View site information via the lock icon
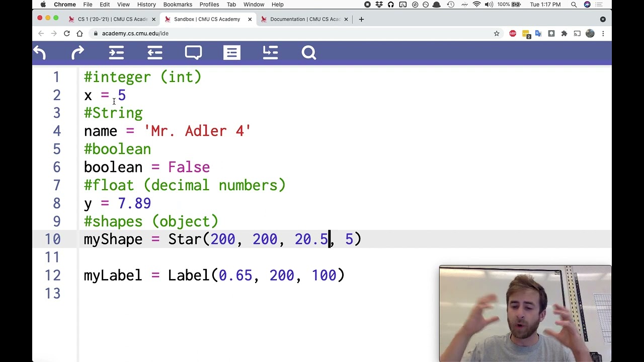The image size is (644, 362). [x=95, y=33]
